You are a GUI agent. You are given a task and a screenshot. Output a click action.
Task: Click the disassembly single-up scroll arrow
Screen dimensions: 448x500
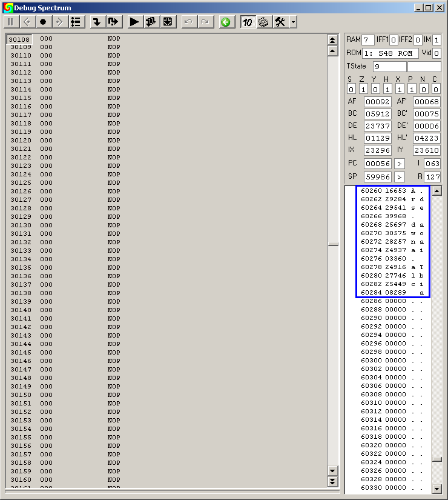pos(332,51)
